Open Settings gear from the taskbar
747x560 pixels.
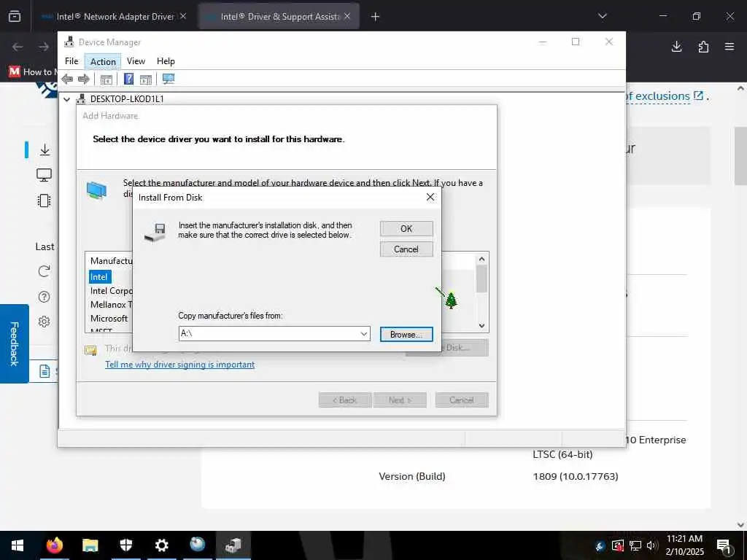(x=161, y=545)
